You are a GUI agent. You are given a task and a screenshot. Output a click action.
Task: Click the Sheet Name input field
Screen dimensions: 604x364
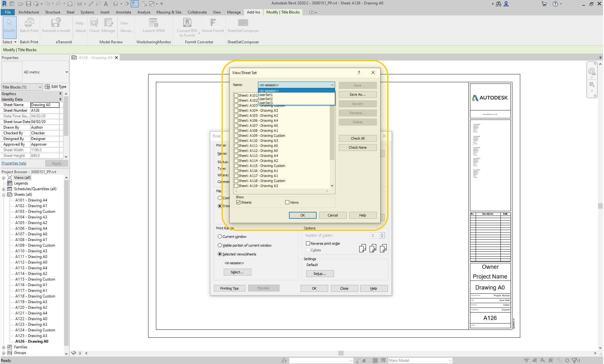pos(45,105)
